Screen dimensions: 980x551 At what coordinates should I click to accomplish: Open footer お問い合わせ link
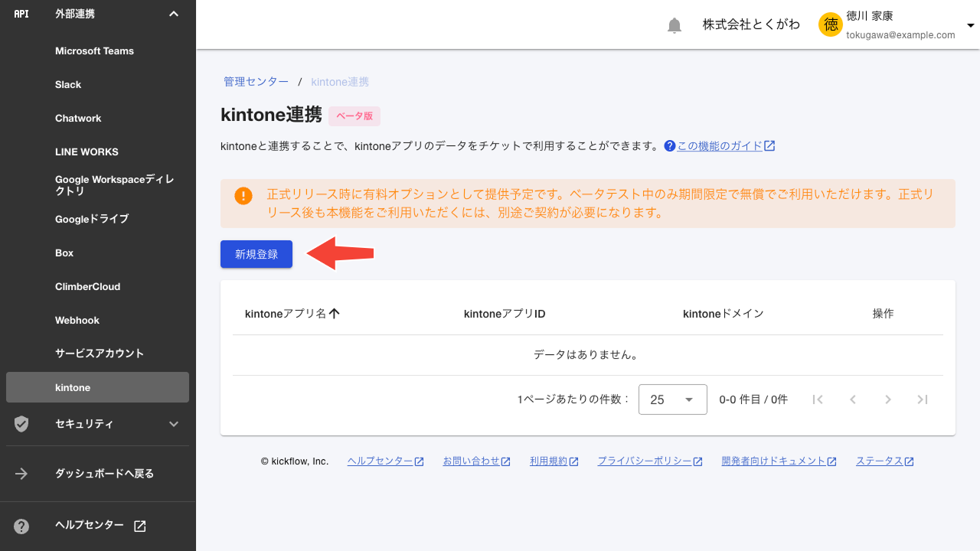click(x=471, y=461)
